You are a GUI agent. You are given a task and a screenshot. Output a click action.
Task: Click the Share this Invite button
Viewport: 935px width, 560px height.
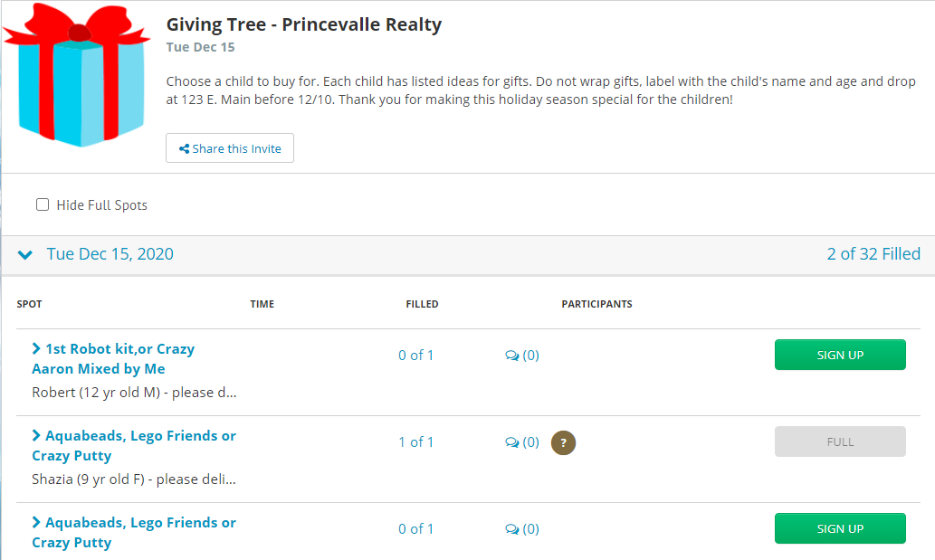click(x=230, y=148)
